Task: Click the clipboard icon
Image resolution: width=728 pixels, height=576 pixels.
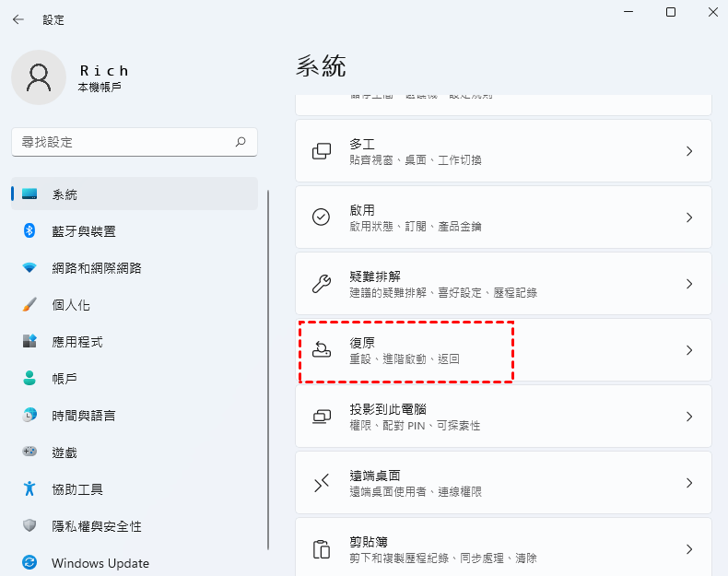Action: (x=321, y=550)
